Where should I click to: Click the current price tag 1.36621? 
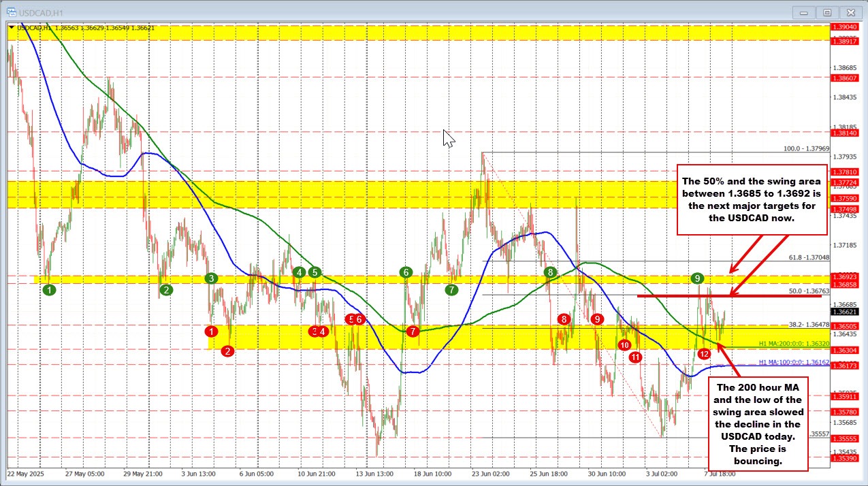tap(846, 310)
